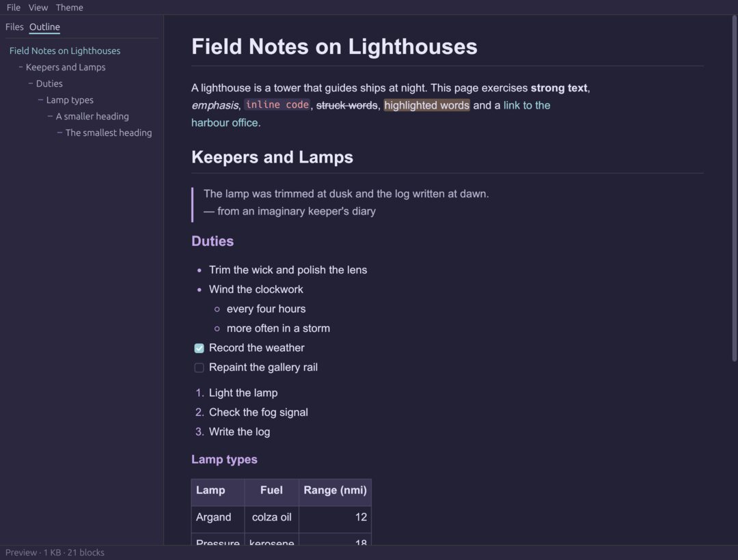Click the strong text phrase

(x=559, y=88)
